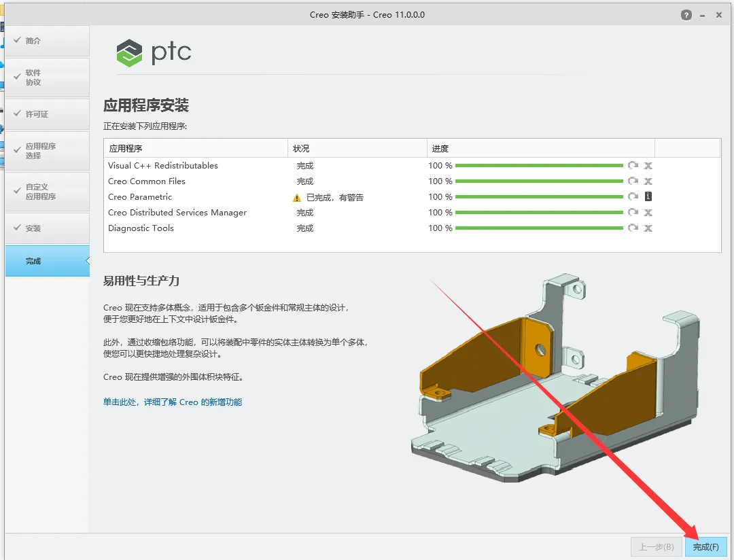Select the 应用程序选择 step in sidebar
The height and width of the screenshot is (560, 734).
(48, 151)
